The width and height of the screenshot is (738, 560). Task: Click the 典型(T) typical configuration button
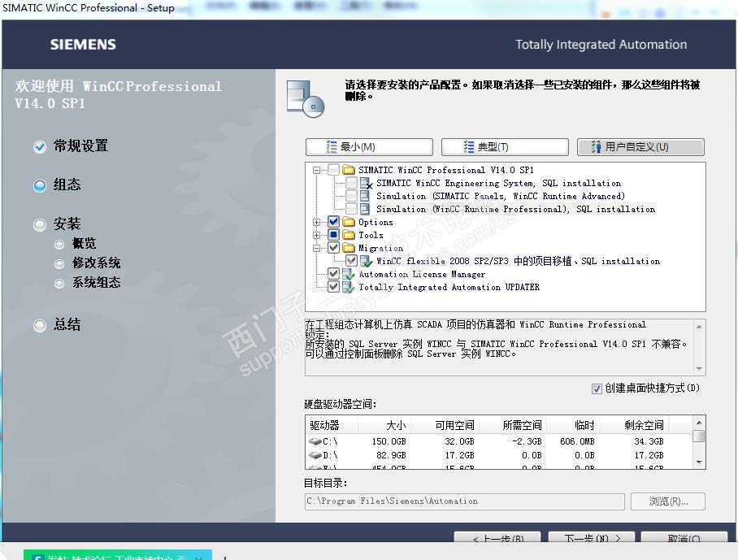coord(505,147)
